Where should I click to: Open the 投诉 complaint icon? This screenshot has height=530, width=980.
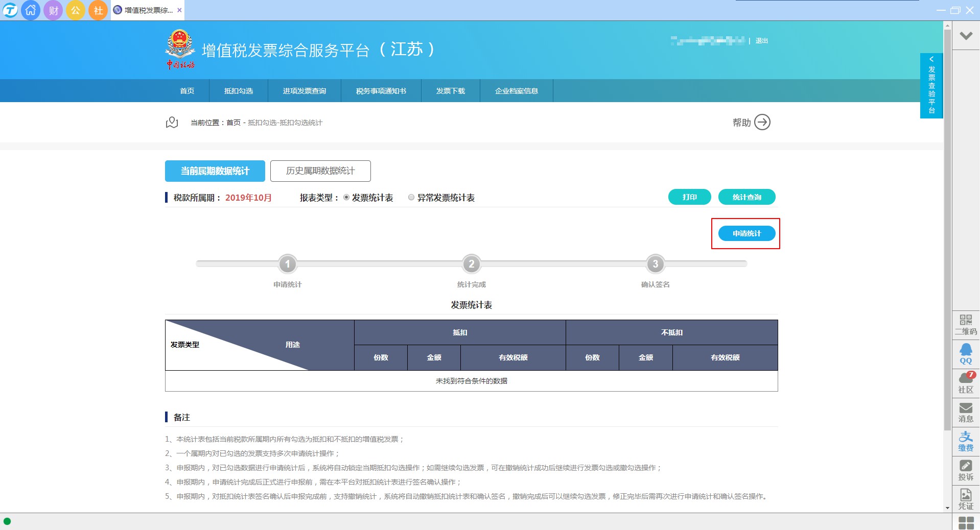coord(965,470)
